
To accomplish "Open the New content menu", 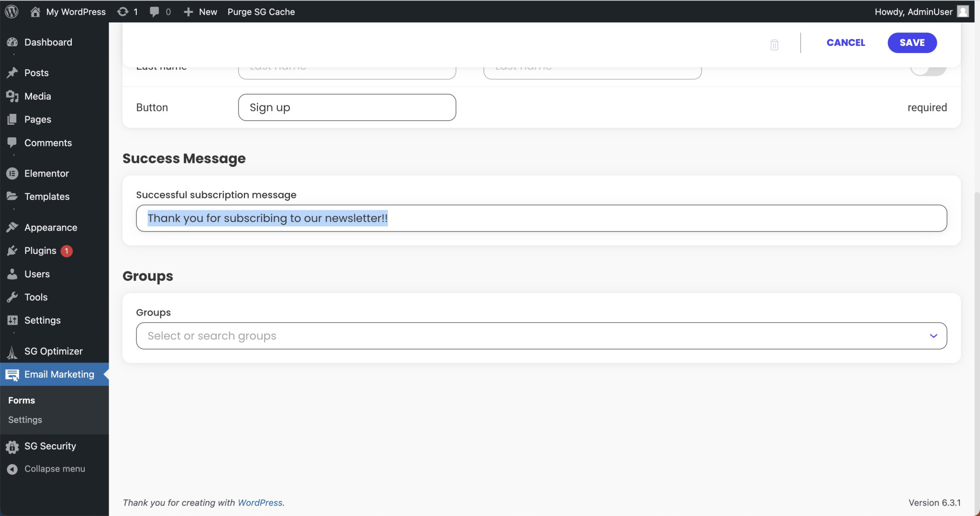I will click(x=200, y=11).
